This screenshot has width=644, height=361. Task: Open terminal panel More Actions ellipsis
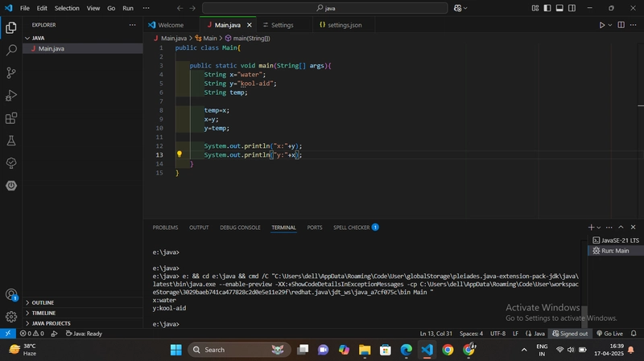click(x=609, y=228)
